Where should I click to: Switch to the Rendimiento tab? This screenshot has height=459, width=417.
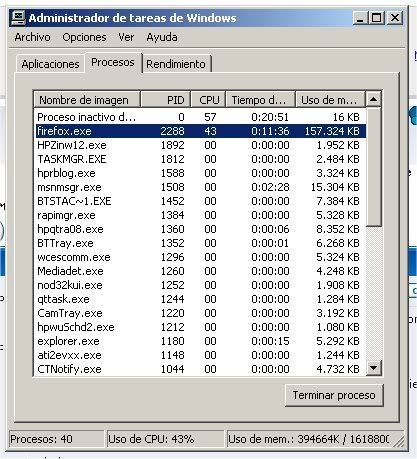tap(176, 64)
